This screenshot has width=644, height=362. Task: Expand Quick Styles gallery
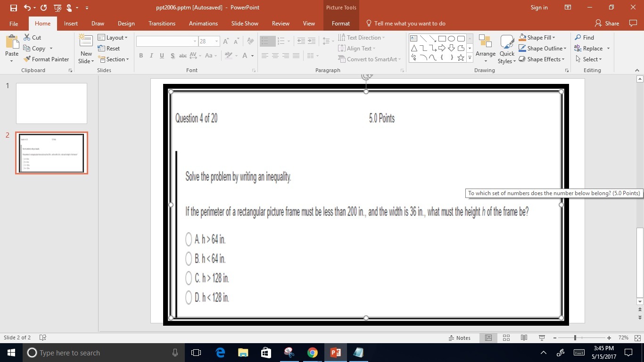click(x=507, y=49)
